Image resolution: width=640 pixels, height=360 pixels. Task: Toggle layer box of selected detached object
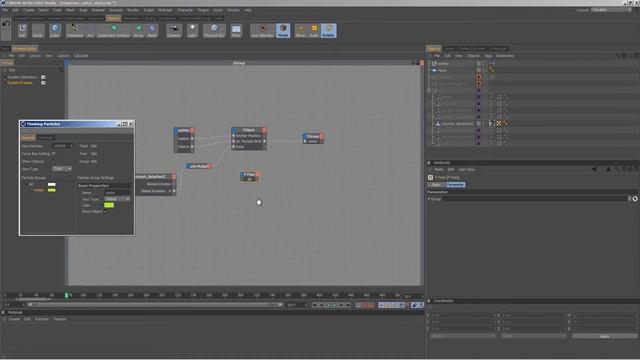click(479, 123)
